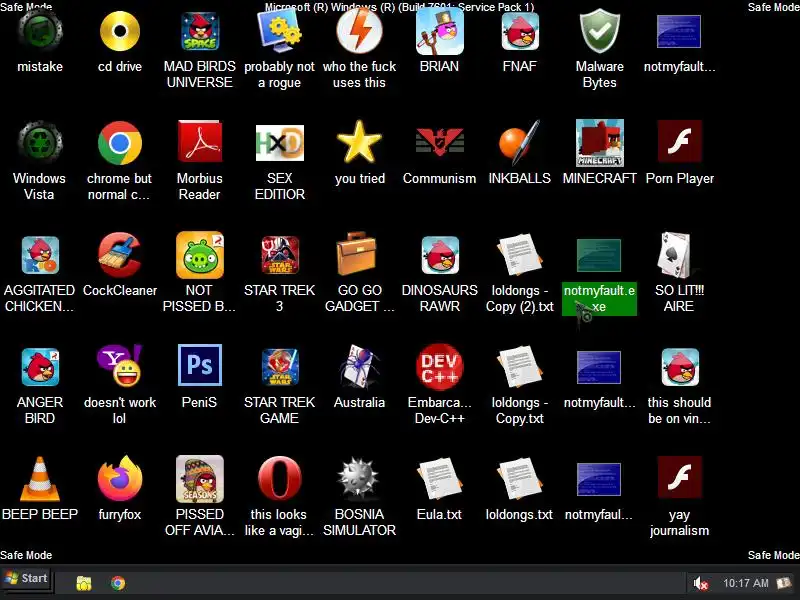Viewport: 800px width, 600px height.
Task: Select the 'Malware Bytes' green shield icon
Action: pos(599,31)
